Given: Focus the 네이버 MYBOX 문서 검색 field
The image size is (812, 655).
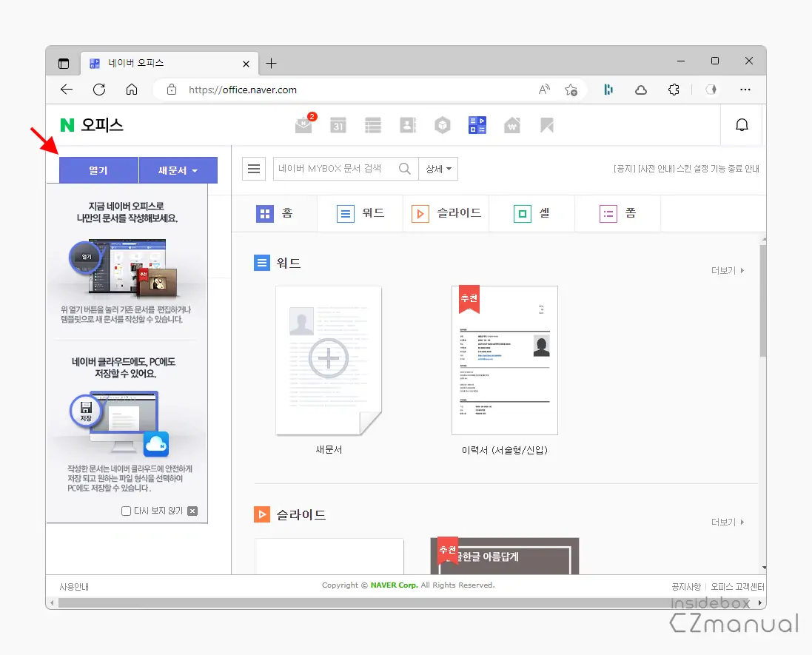Looking at the screenshot, I should point(337,169).
